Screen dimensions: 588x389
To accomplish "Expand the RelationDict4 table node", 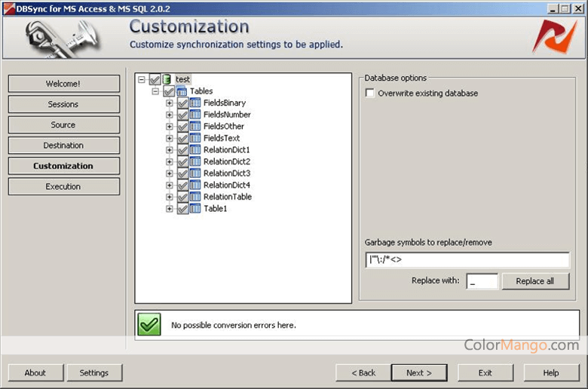I will [x=170, y=185].
